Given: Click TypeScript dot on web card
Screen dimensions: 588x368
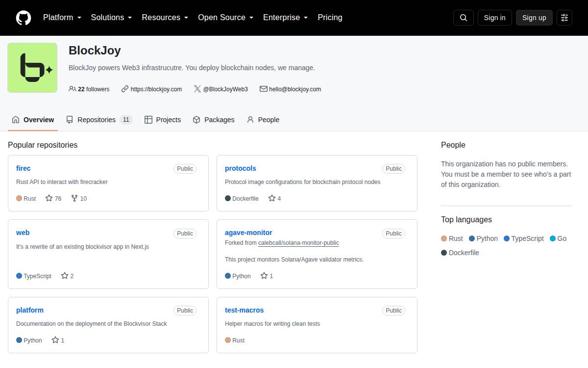Looking at the screenshot, I should (19, 276).
